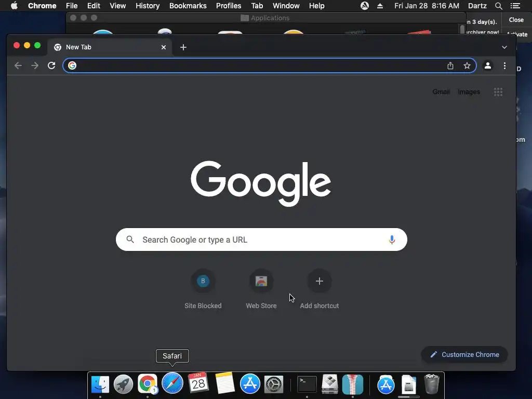Launch Safari from the Dock

[x=172, y=383]
